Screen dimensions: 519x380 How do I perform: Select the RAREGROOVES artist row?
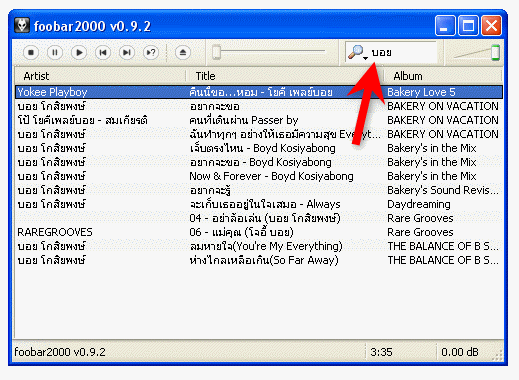pos(259,232)
